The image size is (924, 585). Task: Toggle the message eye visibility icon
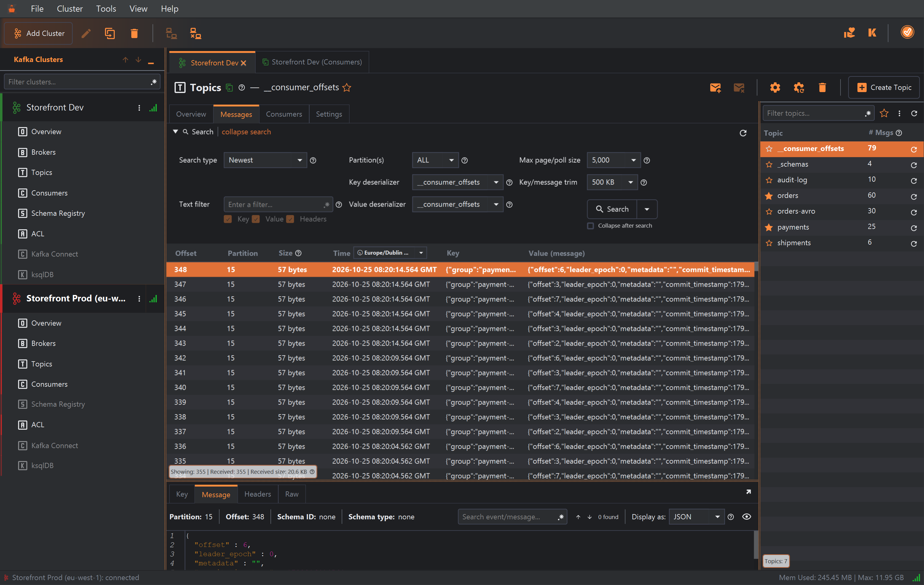pyautogui.click(x=746, y=517)
